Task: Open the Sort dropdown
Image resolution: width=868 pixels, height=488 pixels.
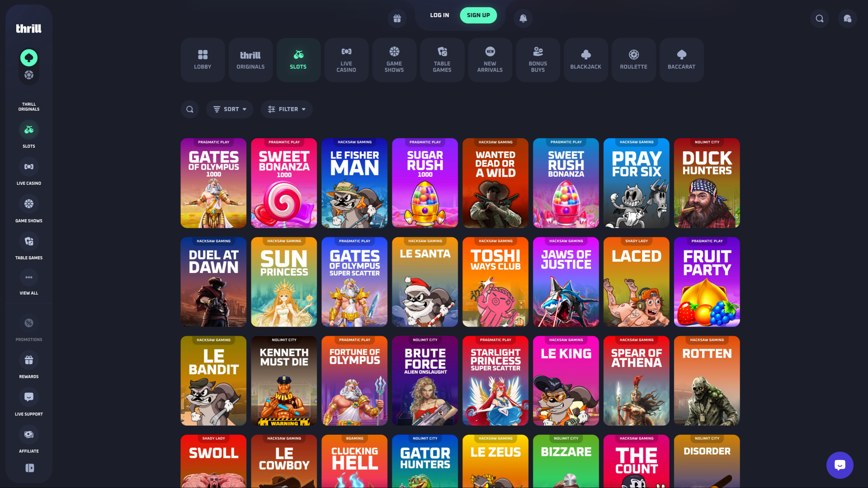Action: pyautogui.click(x=230, y=109)
